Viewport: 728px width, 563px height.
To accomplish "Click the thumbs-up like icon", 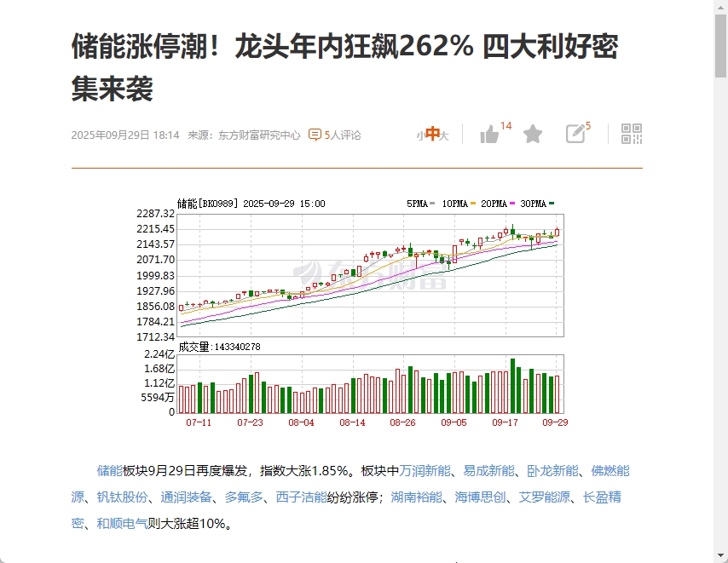I will tap(489, 135).
